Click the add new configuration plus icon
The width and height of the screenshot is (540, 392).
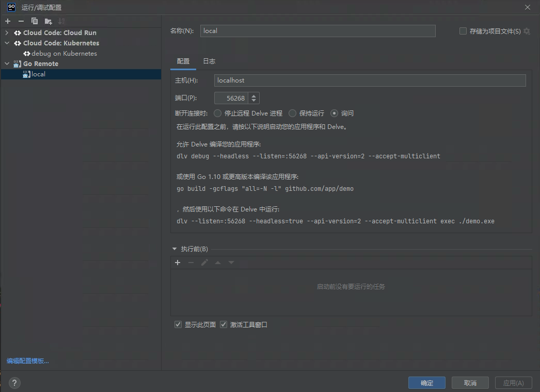(x=8, y=21)
